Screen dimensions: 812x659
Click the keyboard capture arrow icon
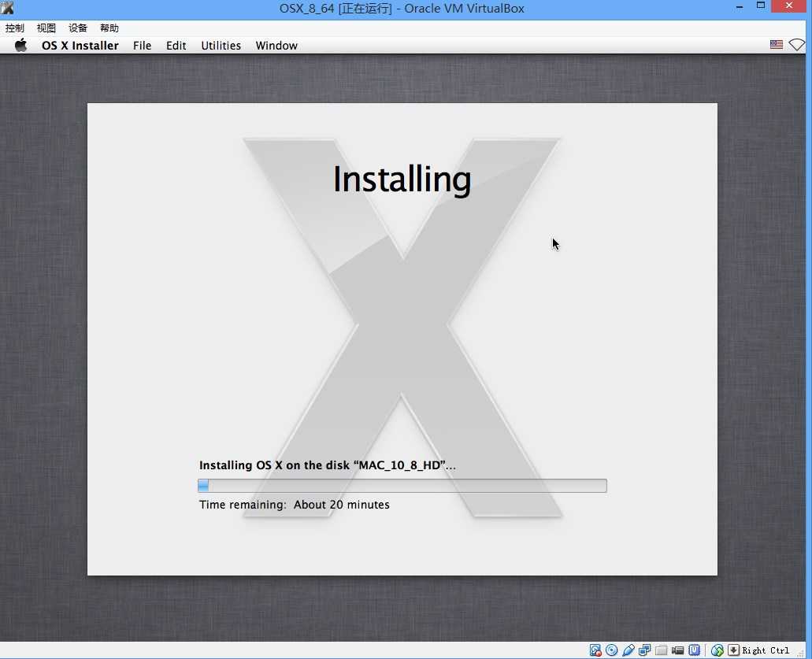[x=733, y=650]
